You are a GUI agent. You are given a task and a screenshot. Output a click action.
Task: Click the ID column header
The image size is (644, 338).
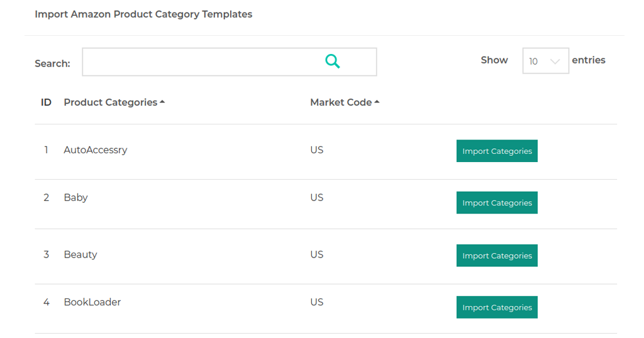pos(46,102)
